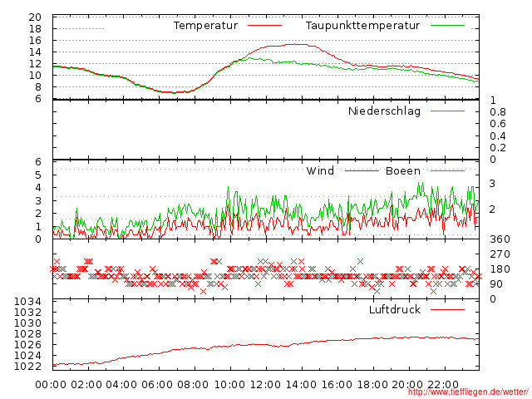
Task: Click the 06:00 time axis label
Action: tap(157, 384)
